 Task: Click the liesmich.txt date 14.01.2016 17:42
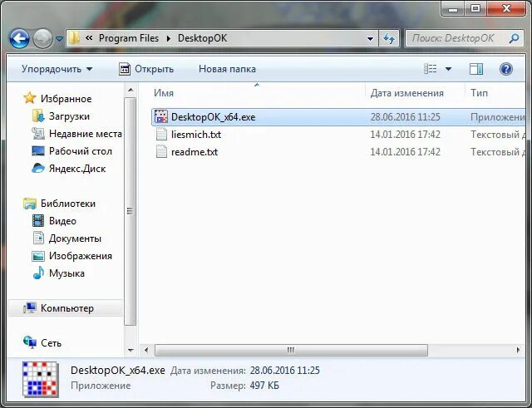coord(405,135)
